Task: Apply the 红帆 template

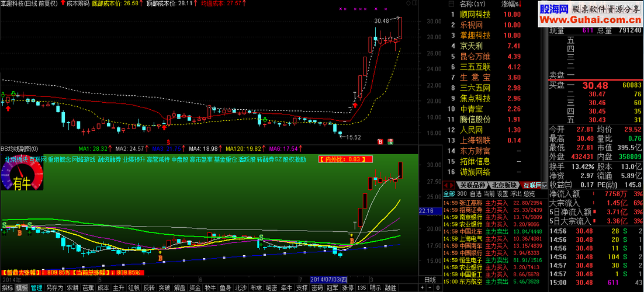Action: tap(134, 287)
